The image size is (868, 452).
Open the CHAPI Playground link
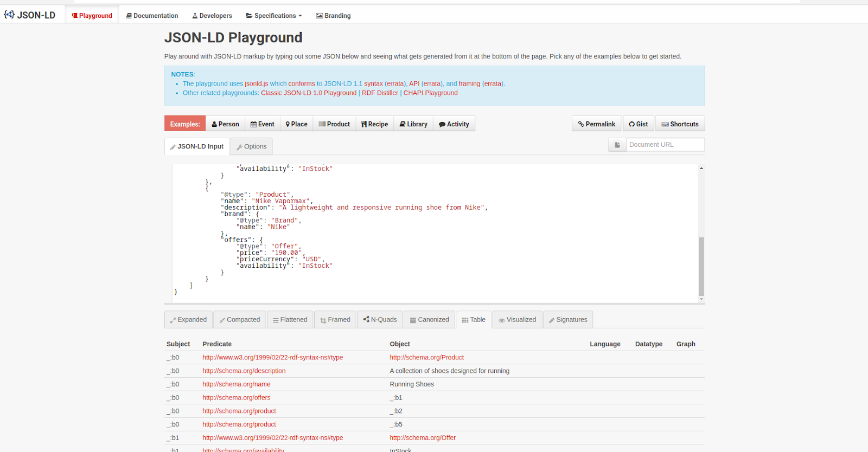[430, 93]
